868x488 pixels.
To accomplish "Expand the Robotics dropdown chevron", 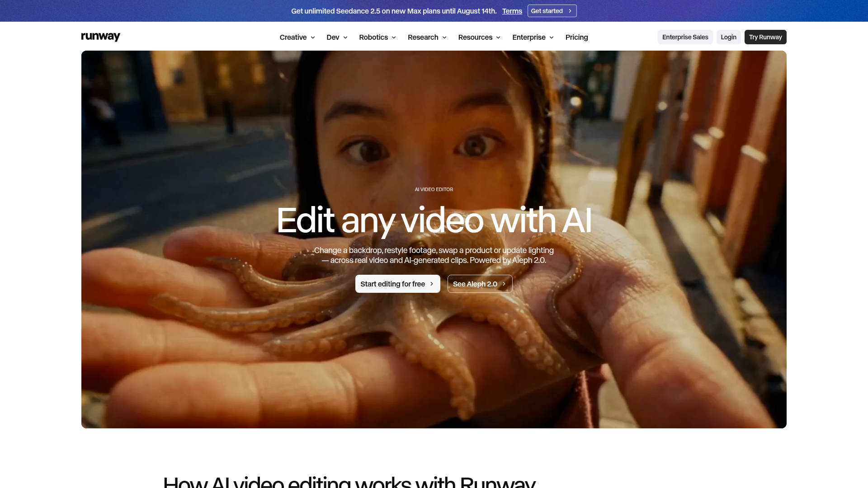I will coord(394,38).
